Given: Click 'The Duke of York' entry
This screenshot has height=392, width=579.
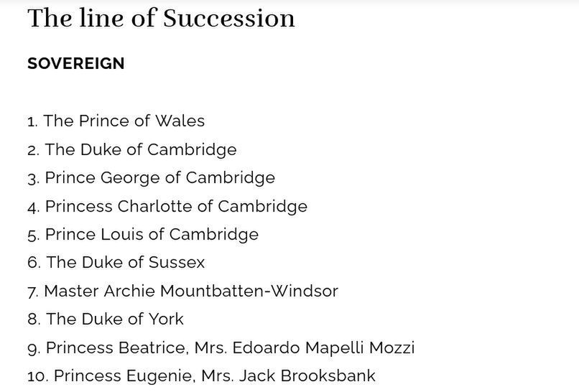Looking at the screenshot, I should 105,319.
